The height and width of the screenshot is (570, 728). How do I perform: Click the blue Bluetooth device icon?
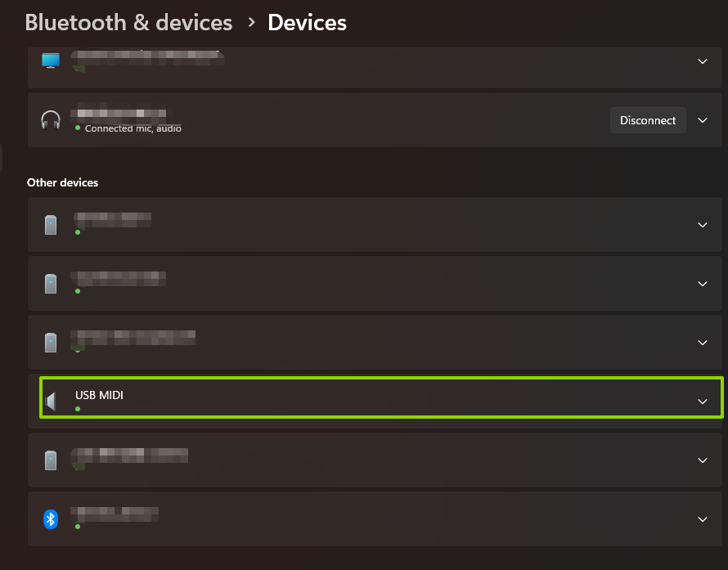pyautogui.click(x=51, y=518)
